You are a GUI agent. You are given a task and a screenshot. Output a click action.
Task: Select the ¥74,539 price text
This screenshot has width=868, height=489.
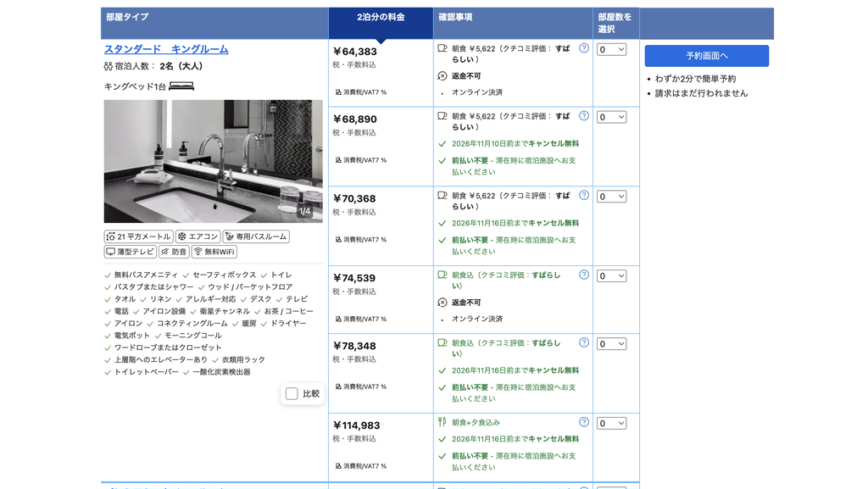coord(354,278)
